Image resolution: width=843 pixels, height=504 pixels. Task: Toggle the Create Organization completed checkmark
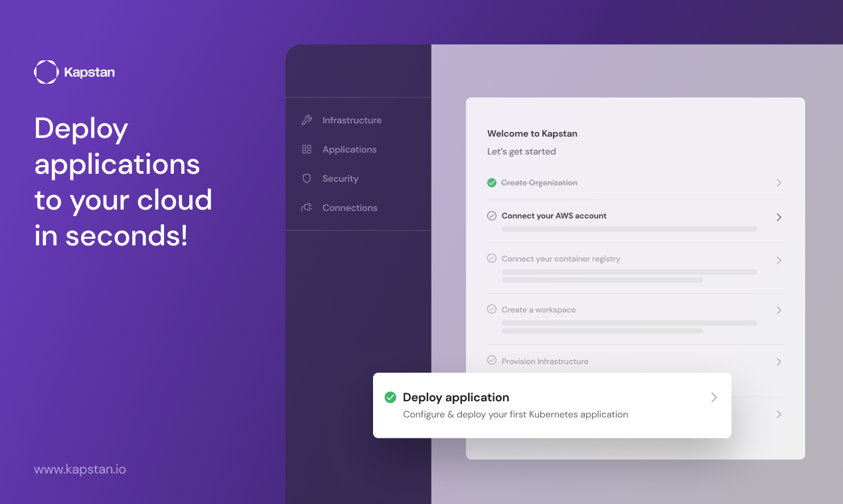pos(492,182)
